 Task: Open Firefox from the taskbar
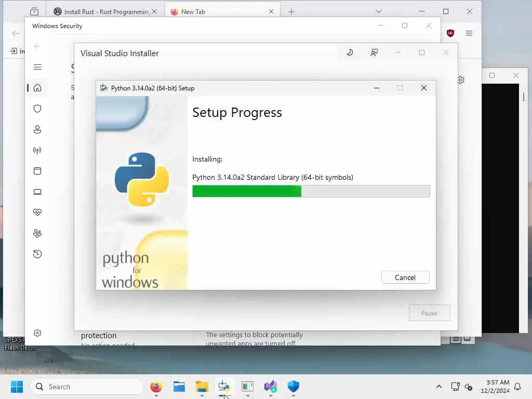(156, 387)
